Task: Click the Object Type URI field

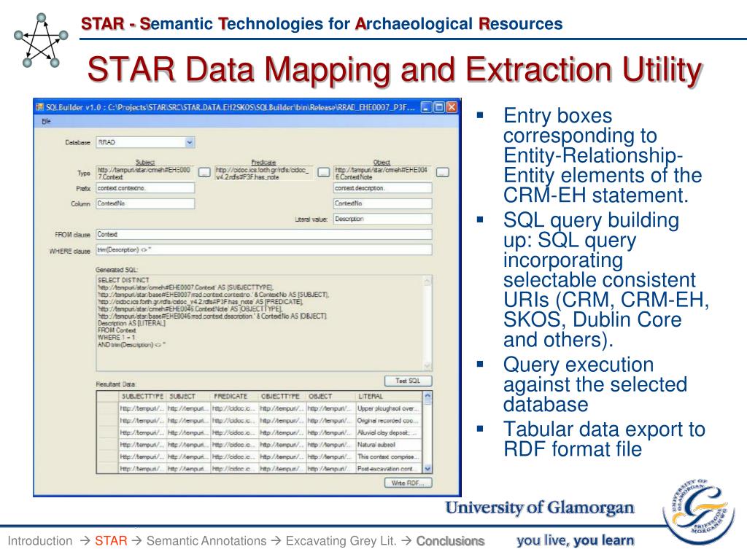Action: click(382, 173)
